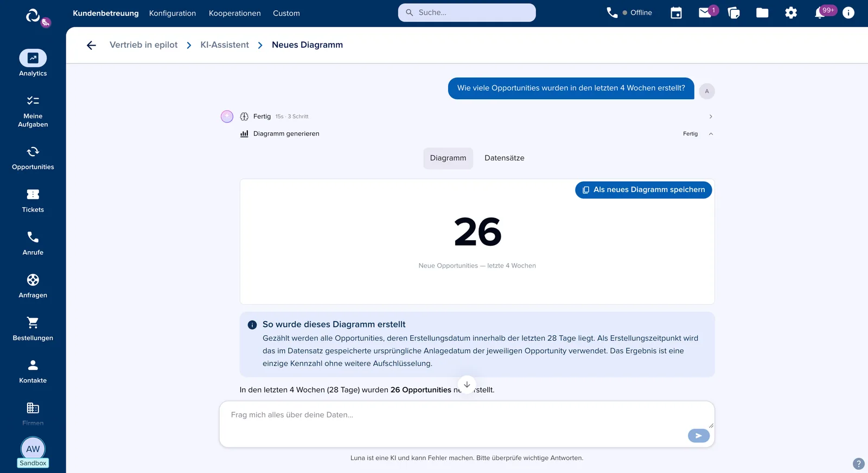Open the info icon in header
This screenshot has width=868, height=473.
coord(848,12)
